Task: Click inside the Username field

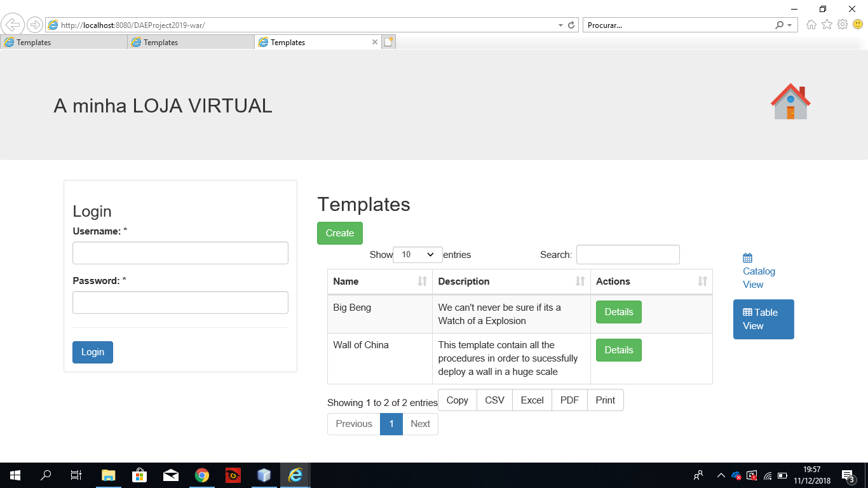Action: (180, 252)
